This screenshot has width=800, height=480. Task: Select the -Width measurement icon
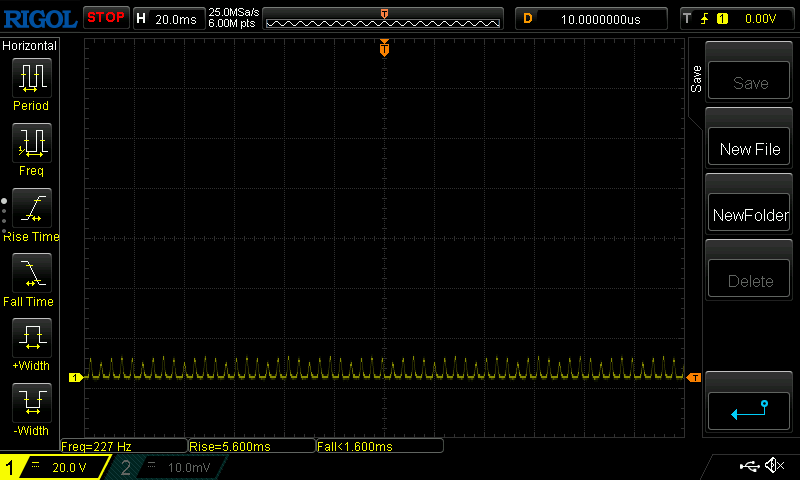pos(30,403)
